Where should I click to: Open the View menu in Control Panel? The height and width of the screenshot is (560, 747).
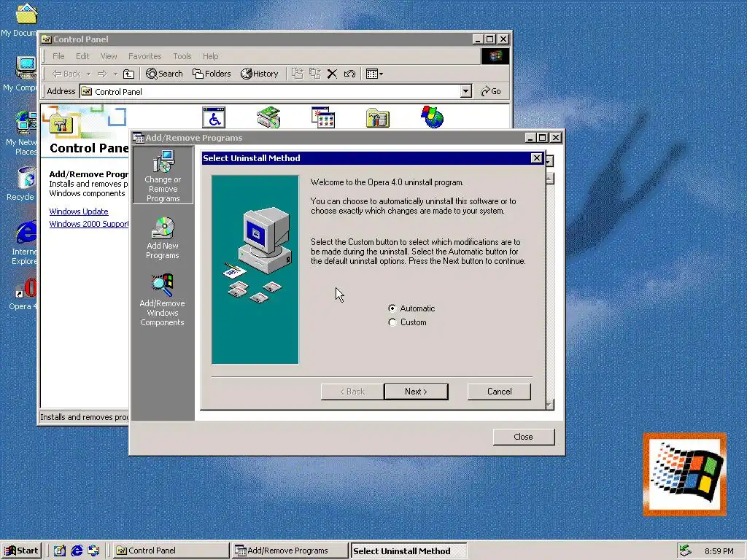coord(109,56)
